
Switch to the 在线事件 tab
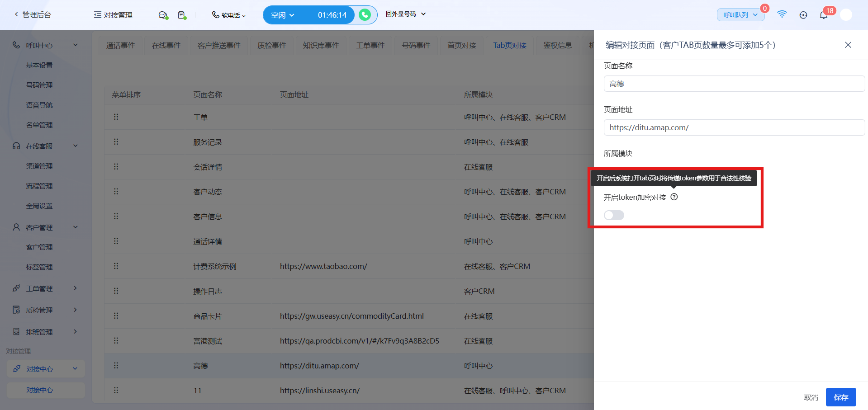click(166, 45)
